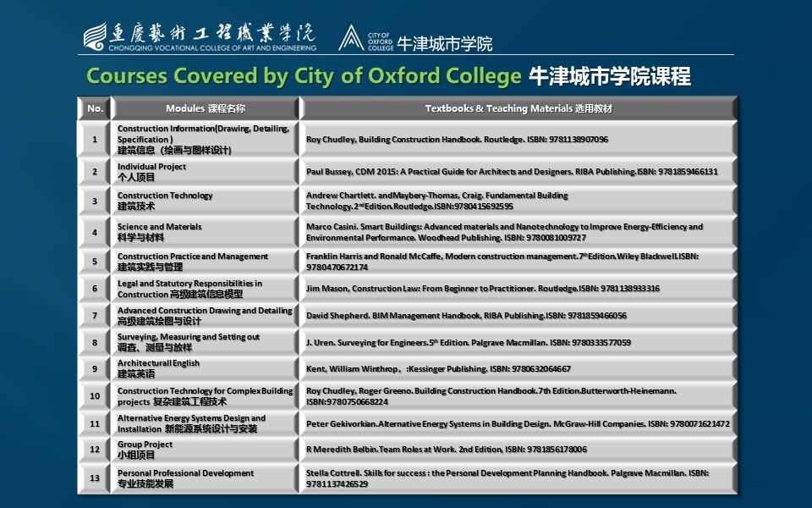Click the Peter Gekivorkian Alternative Energy Systems entry
This screenshot has height=508, width=812.
518,423
